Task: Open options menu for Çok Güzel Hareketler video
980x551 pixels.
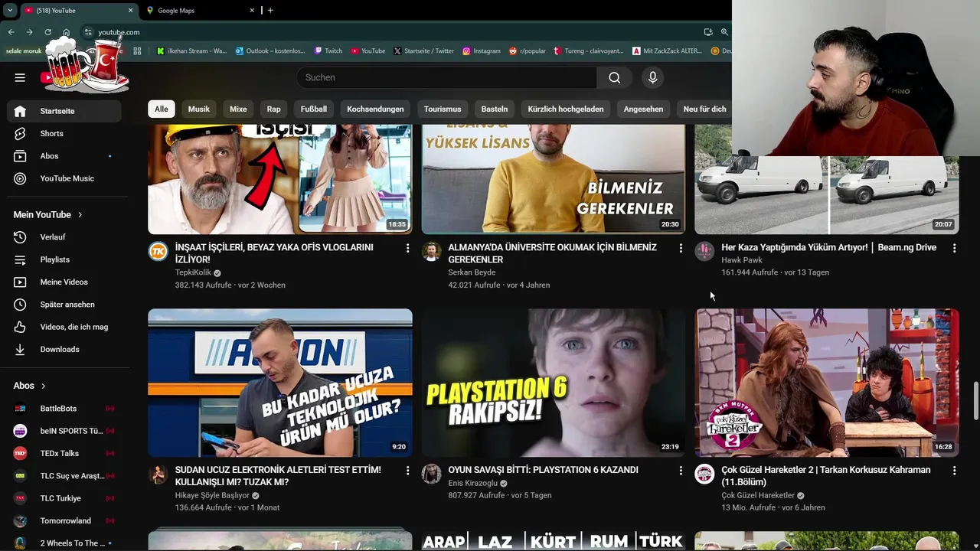Action: (x=954, y=470)
